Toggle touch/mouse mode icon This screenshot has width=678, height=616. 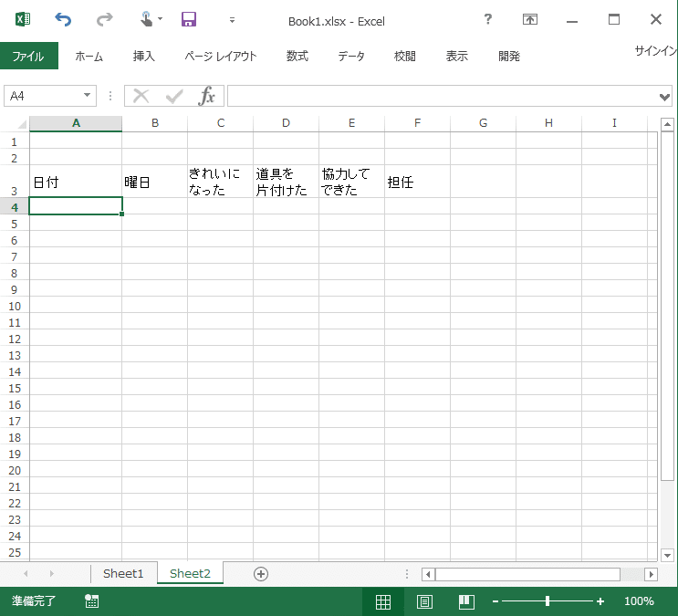click(x=147, y=19)
